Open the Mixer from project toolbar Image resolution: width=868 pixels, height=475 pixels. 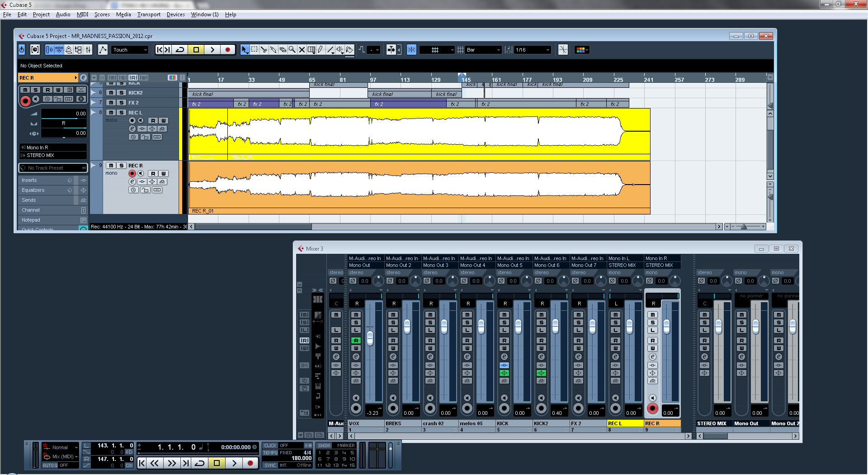tap(88, 50)
